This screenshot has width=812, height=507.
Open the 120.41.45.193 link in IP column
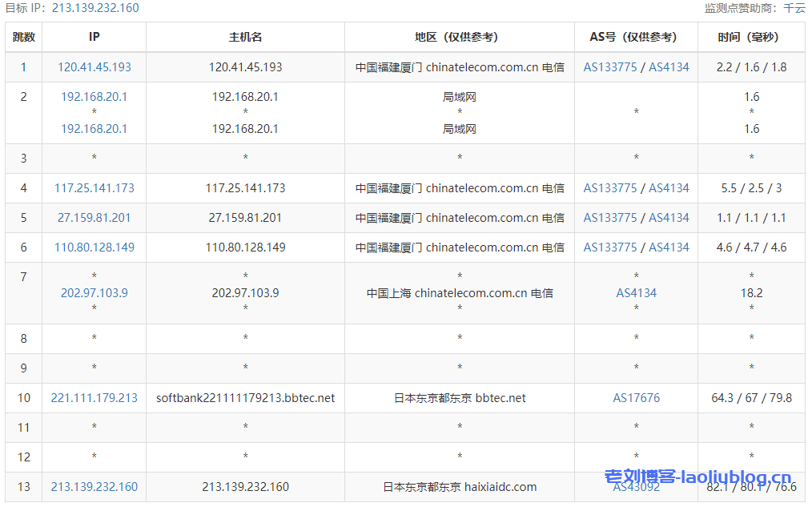tap(94, 67)
